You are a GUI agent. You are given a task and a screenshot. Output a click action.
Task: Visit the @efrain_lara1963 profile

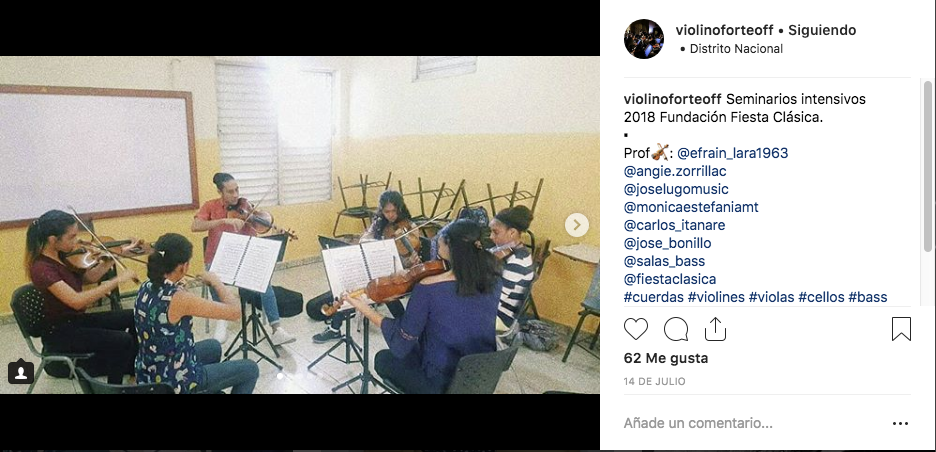tap(732, 153)
